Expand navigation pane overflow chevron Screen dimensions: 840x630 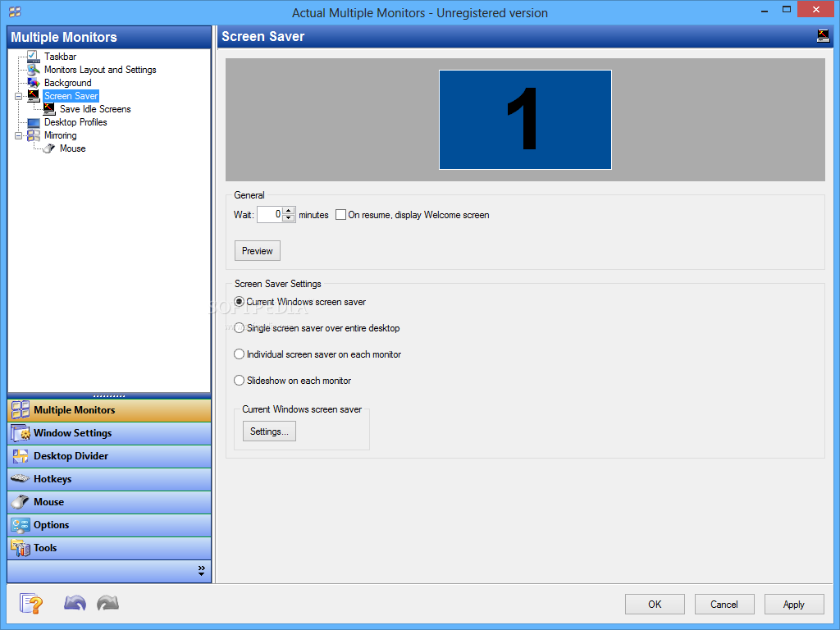click(202, 571)
